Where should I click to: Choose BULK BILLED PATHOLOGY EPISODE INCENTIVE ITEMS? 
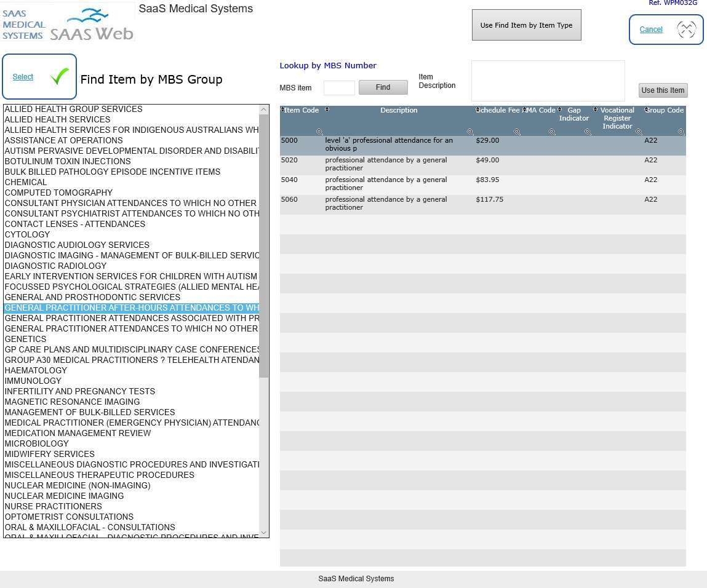pyautogui.click(x=131, y=172)
